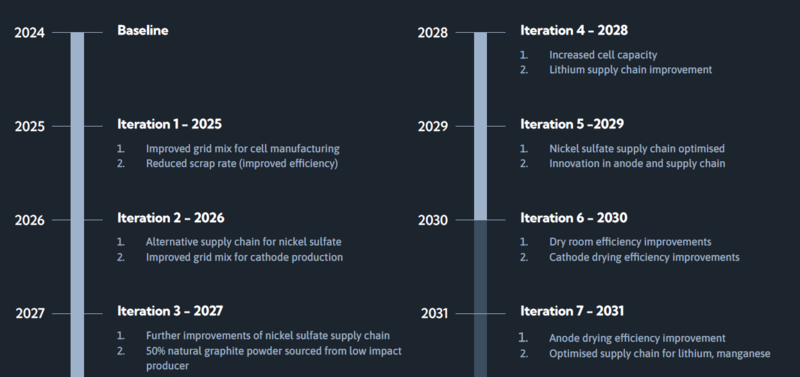Select the Iteration 7 – 2031 heading
This screenshot has width=800, height=377.
pos(572,311)
